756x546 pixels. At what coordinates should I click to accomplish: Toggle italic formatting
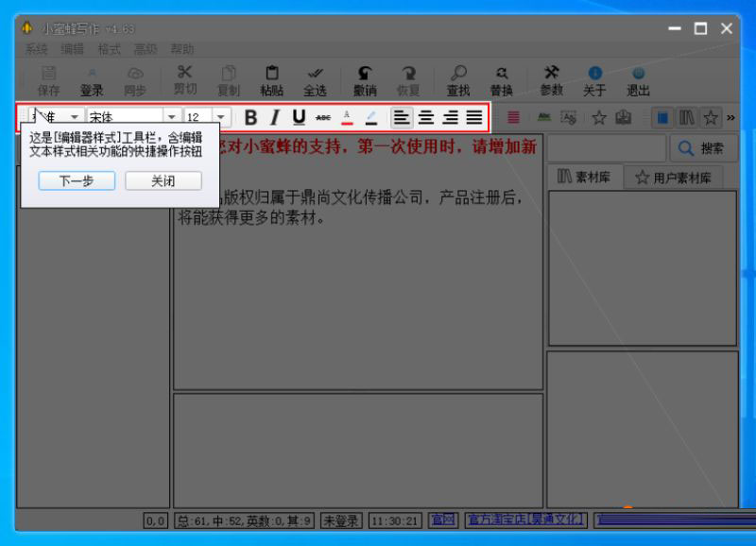(275, 117)
